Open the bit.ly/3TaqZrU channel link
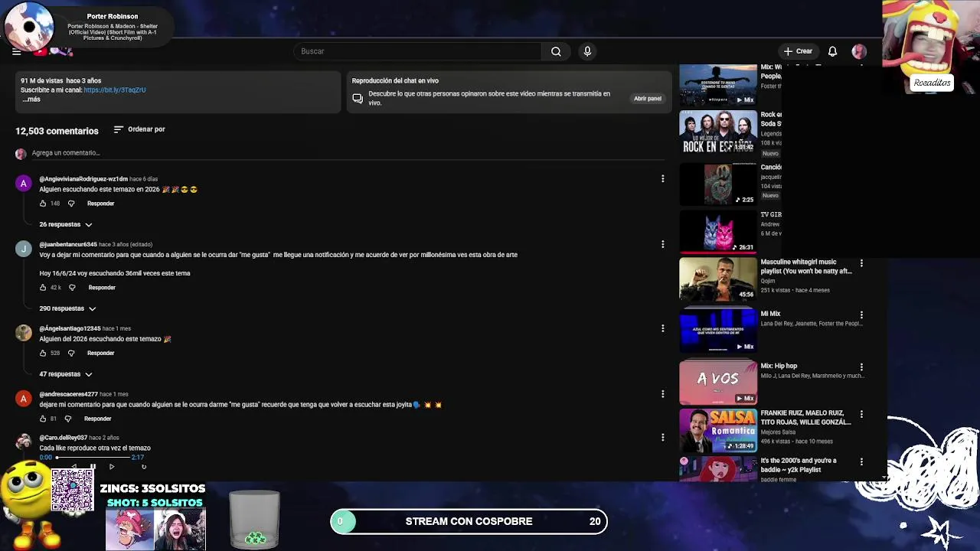Screen dimensions: 980x551 click(x=115, y=90)
